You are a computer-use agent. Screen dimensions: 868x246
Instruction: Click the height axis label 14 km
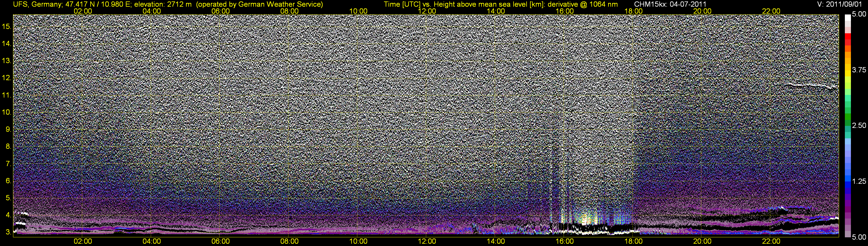coord(7,43)
